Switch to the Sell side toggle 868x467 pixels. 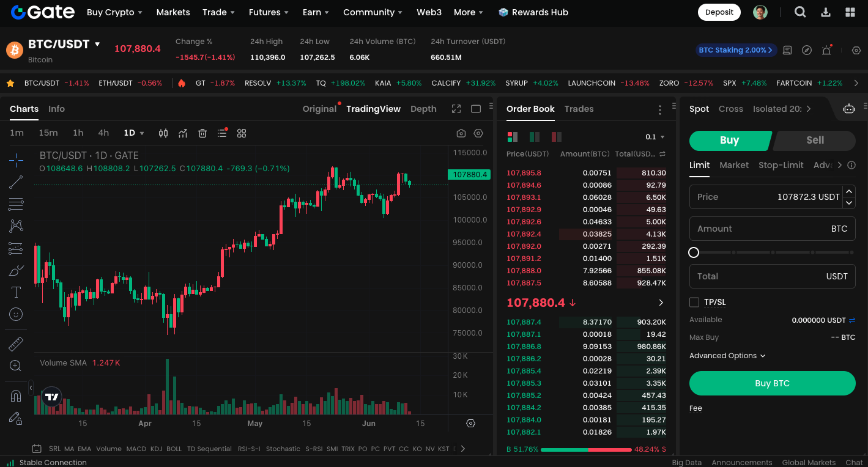pos(815,140)
